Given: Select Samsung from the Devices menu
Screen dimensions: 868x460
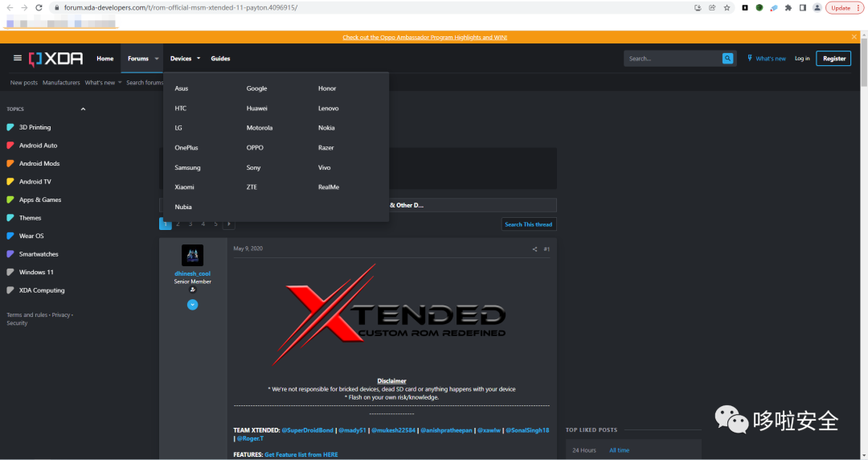Looking at the screenshot, I should pos(187,167).
